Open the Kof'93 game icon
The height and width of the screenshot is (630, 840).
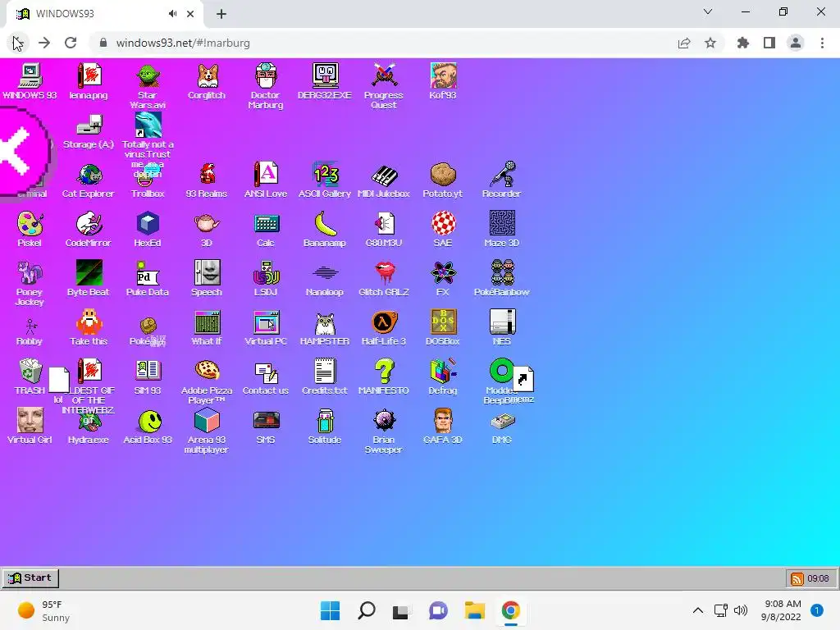click(442, 76)
